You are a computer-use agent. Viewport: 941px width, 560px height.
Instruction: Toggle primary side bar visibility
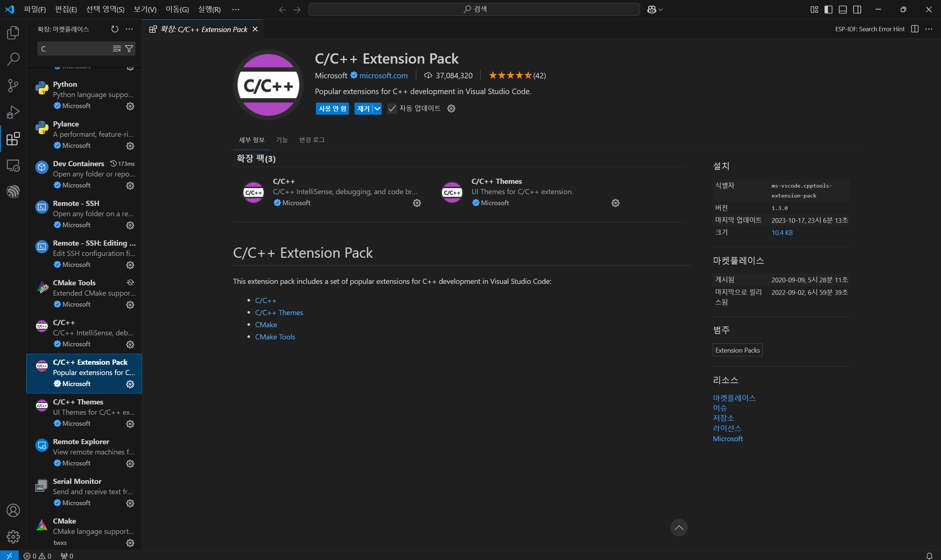[x=828, y=10]
